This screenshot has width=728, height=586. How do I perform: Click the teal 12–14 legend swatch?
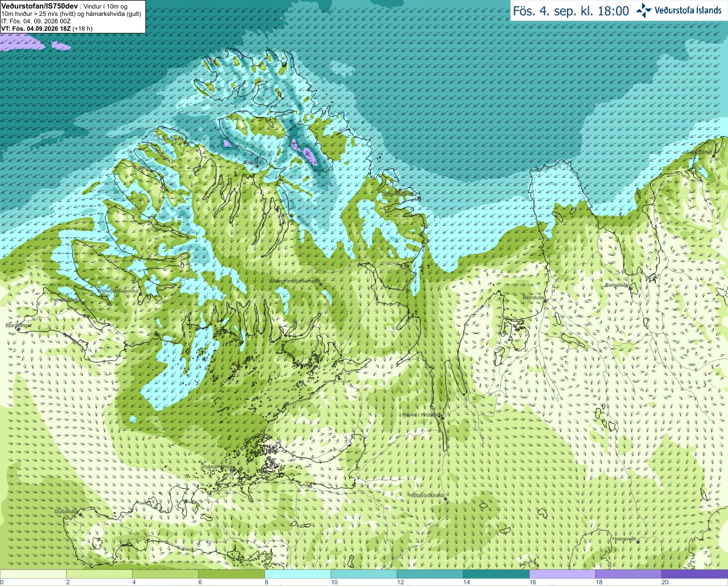click(x=430, y=574)
